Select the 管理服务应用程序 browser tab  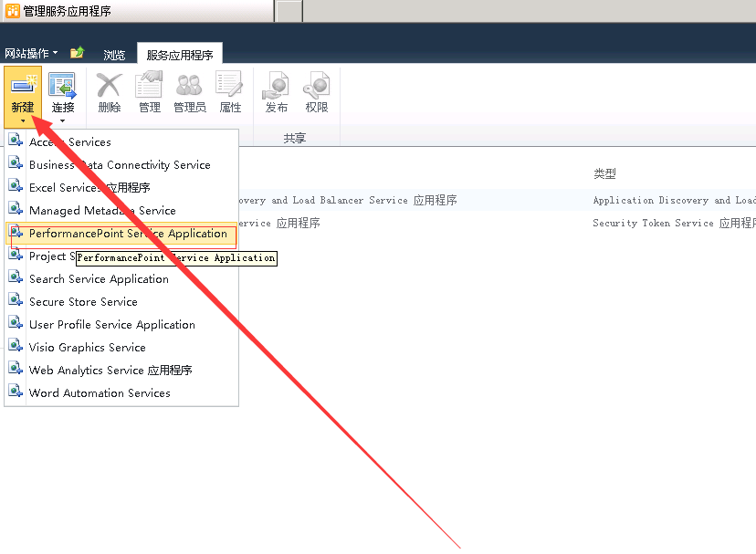137,11
